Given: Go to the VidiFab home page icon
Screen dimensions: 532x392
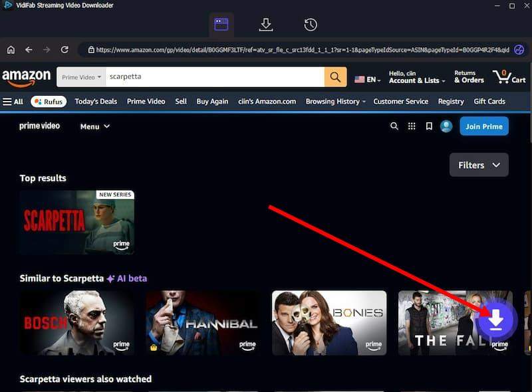Looking at the screenshot, I should (11, 50).
